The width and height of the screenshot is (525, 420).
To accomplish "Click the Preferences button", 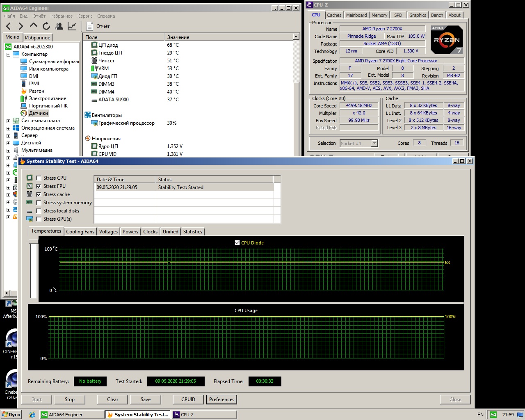I will pyautogui.click(x=221, y=399).
